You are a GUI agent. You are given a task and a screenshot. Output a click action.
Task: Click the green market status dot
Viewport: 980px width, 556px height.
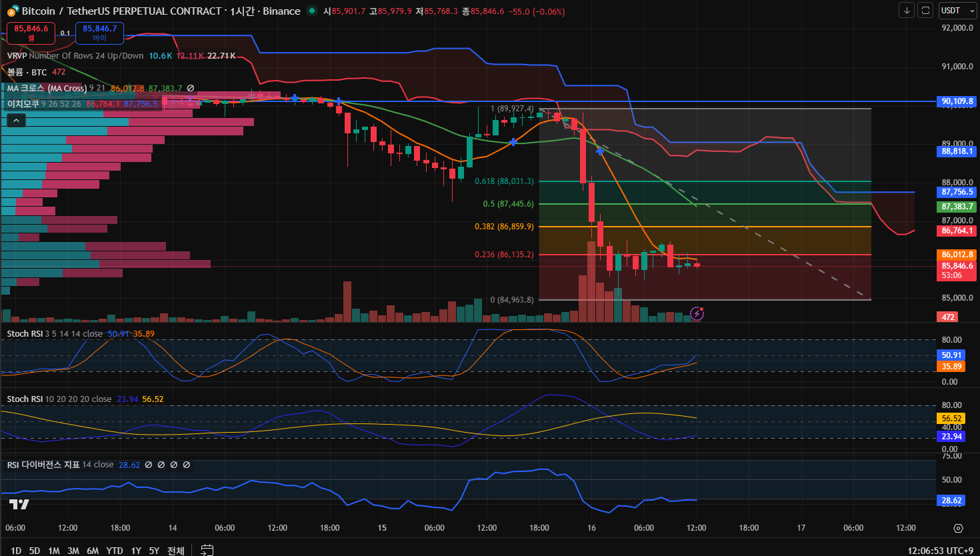(x=311, y=11)
